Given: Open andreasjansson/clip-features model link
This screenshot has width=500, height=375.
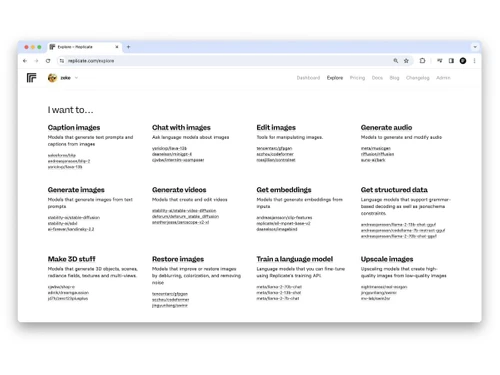Looking at the screenshot, I should point(284,218).
